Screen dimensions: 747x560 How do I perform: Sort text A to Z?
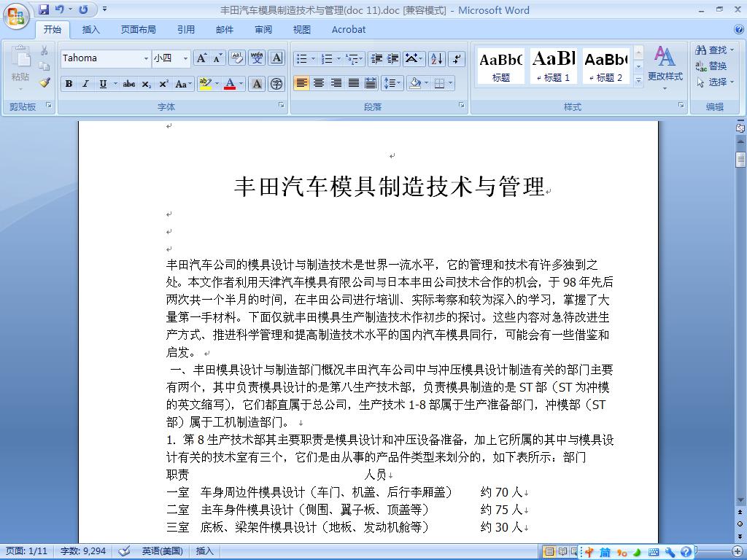437,58
